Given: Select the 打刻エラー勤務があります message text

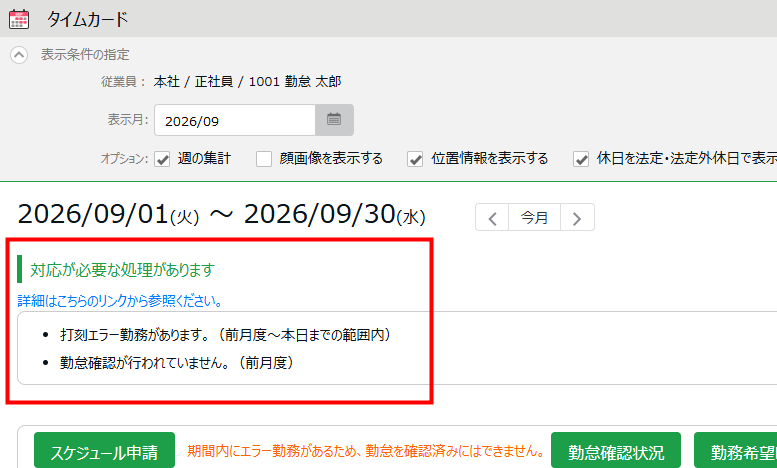Looking at the screenshot, I should (225, 335).
